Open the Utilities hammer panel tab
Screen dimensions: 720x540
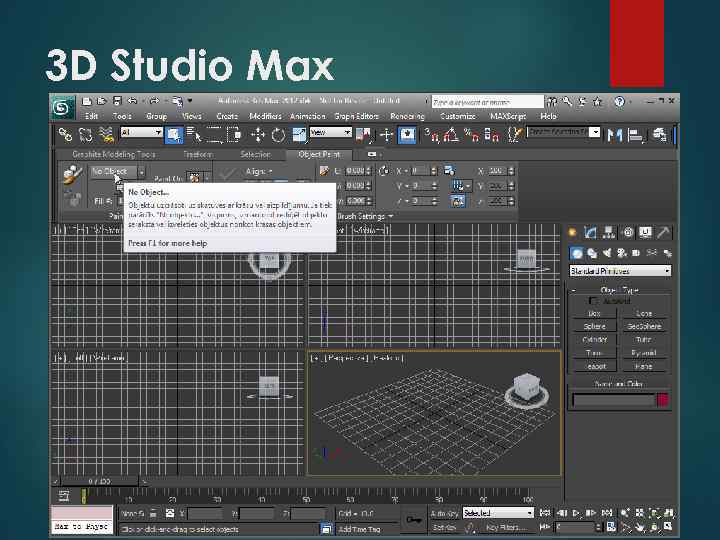click(663, 232)
